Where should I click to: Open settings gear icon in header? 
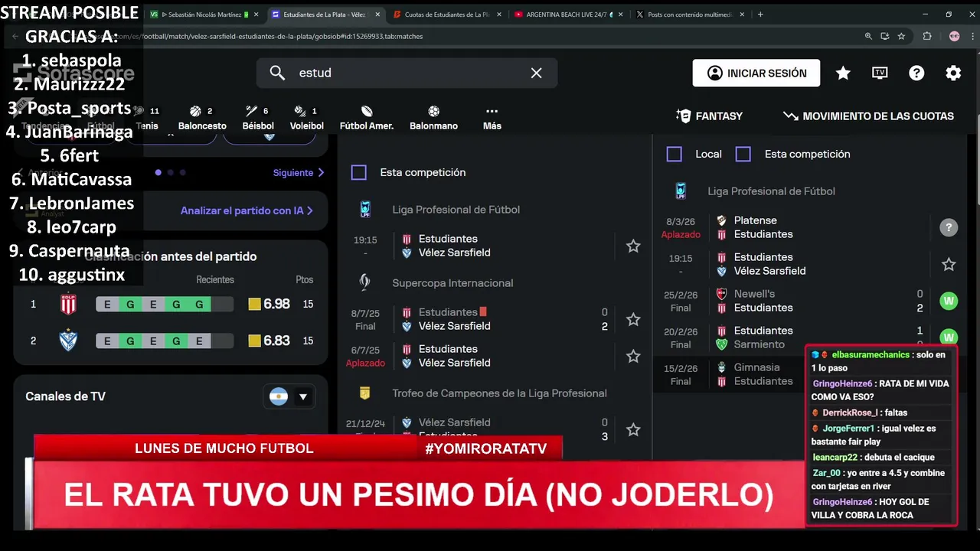(953, 73)
